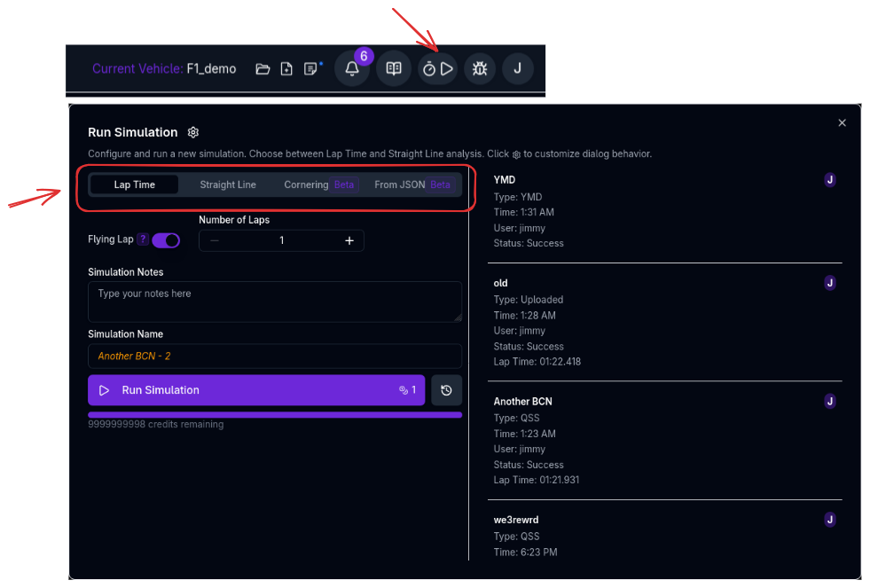
Task: Open the notifications bell
Action: [x=352, y=69]
